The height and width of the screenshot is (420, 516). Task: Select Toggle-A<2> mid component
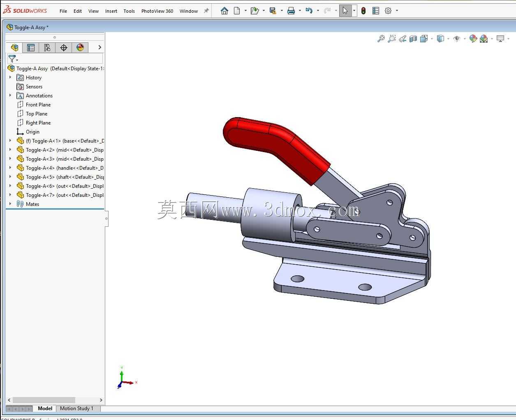tap(60, 150)
